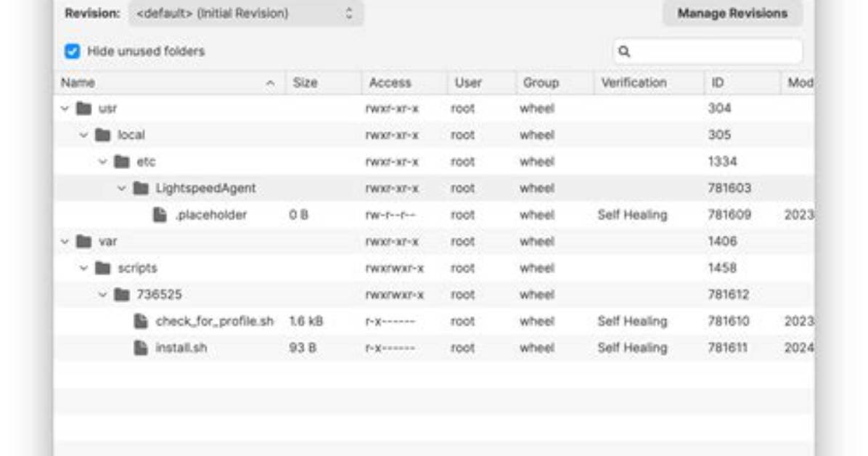The width and height of the screenshot is (868, 456).
Task: Click ID 1406 in var row
Action: coord(722,242)
